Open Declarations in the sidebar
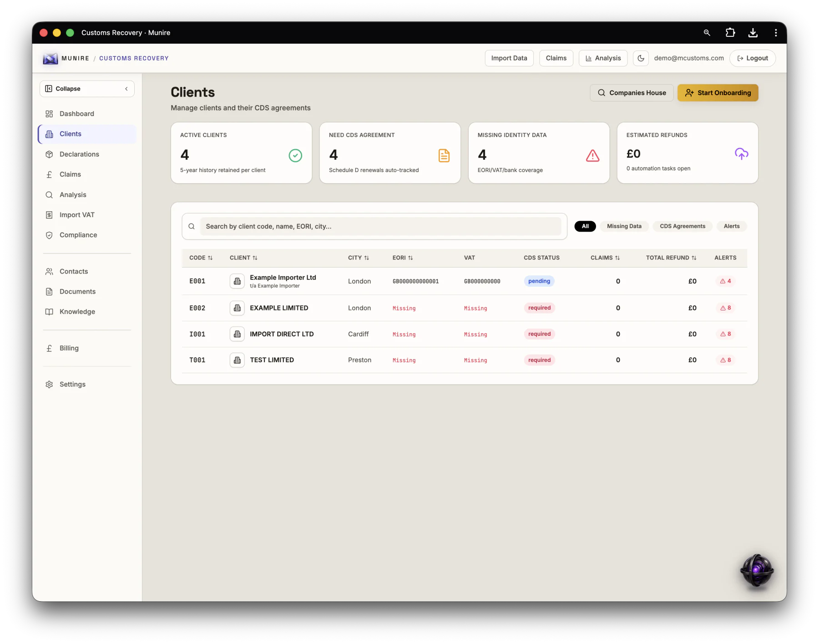This screenshot has height=644, width=819. [x=87, y=154]
